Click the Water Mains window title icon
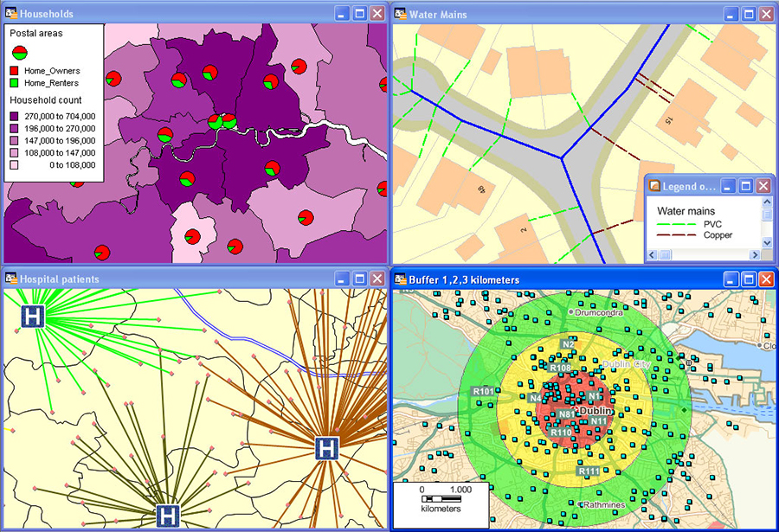 click(401, 14)
